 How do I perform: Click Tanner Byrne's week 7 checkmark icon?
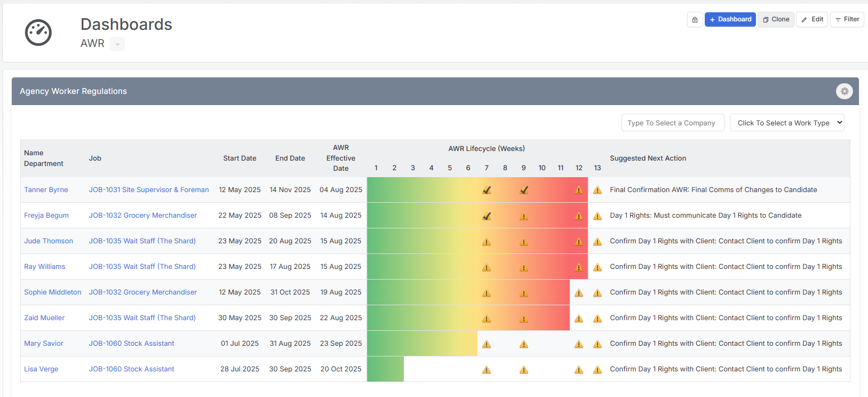pos(487,190)
